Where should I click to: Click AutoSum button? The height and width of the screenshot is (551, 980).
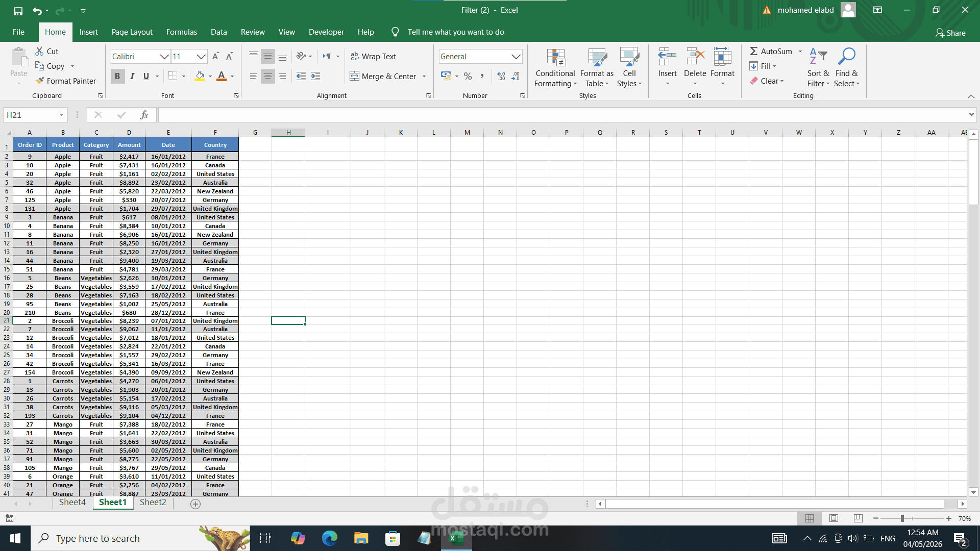tap(771, 51)
